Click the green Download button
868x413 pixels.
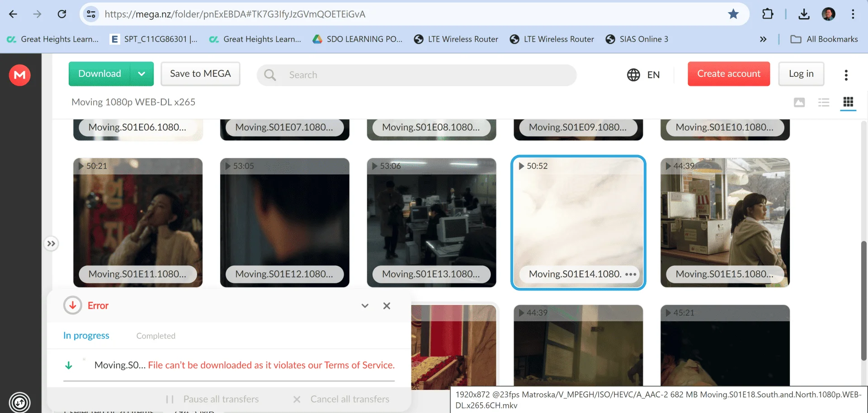pyautogui.click(x=100, y=74)
